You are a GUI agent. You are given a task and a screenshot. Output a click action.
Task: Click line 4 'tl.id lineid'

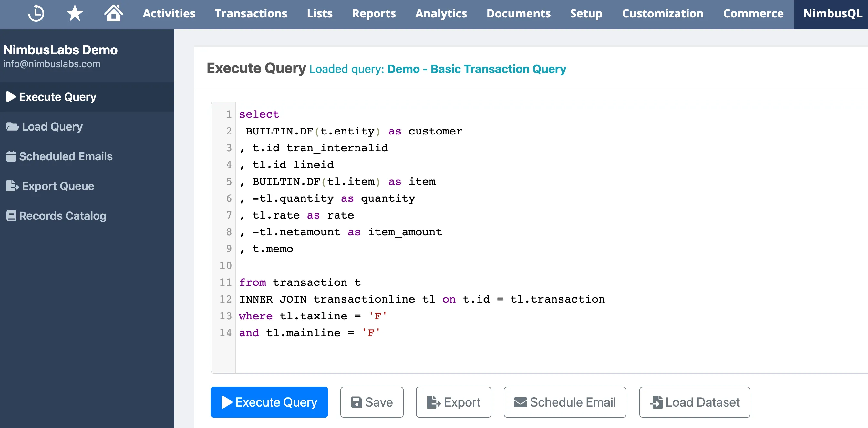[293, 165]
